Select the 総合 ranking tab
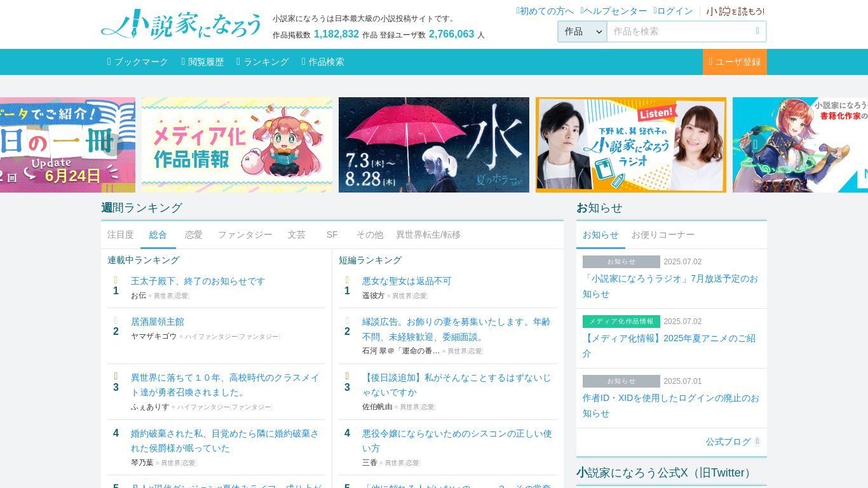The width and height of the screenshot is (868, 488). tap(158, 234)
